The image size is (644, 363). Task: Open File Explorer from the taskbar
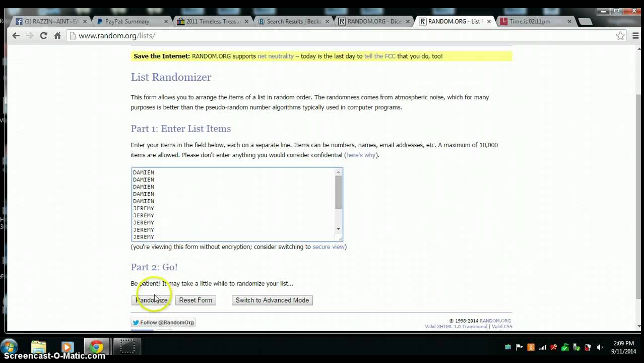pos(39,347)
